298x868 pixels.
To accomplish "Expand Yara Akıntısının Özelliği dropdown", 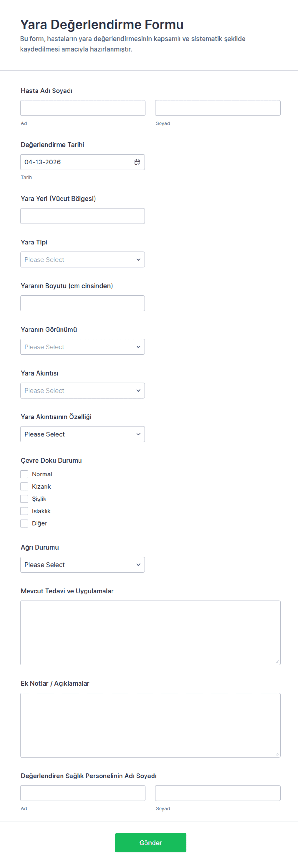I will pyautogui.click(x=82, y=434).
